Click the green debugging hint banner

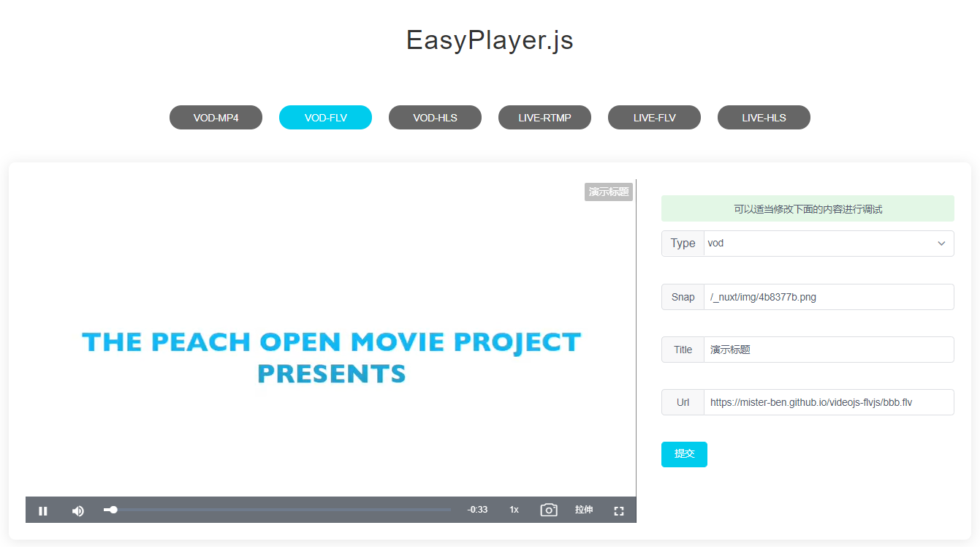tap(808, 208)
